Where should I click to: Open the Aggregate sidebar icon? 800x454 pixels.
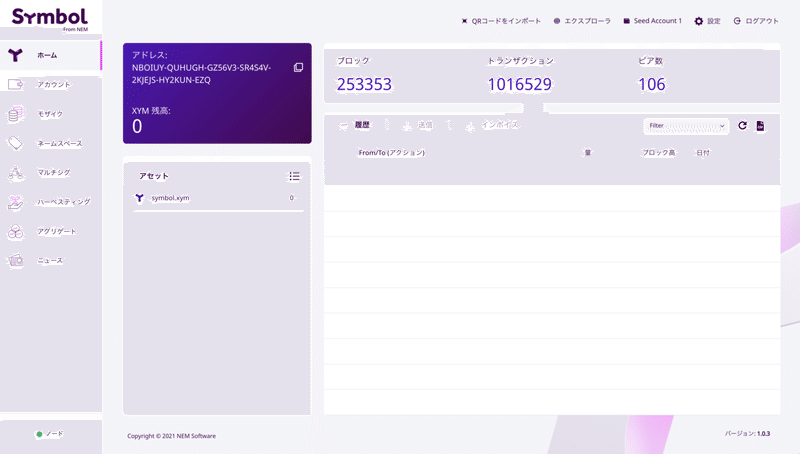pos(15,232)
